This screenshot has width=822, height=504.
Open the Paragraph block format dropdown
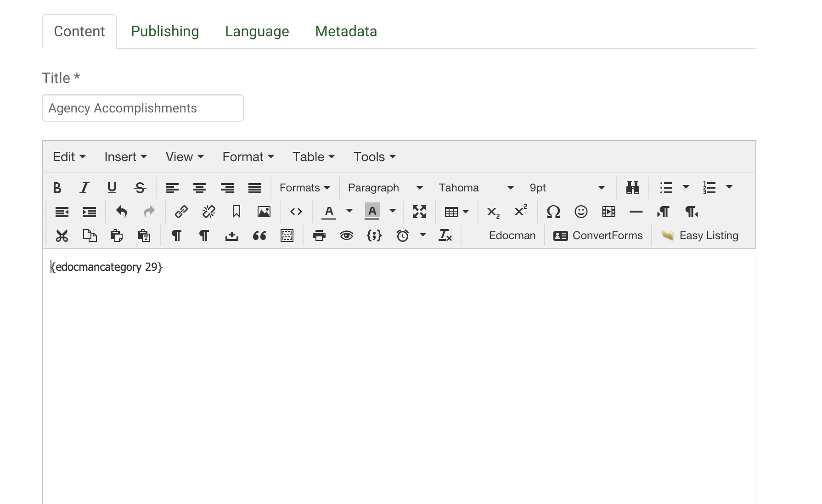[x=385, y=188]
